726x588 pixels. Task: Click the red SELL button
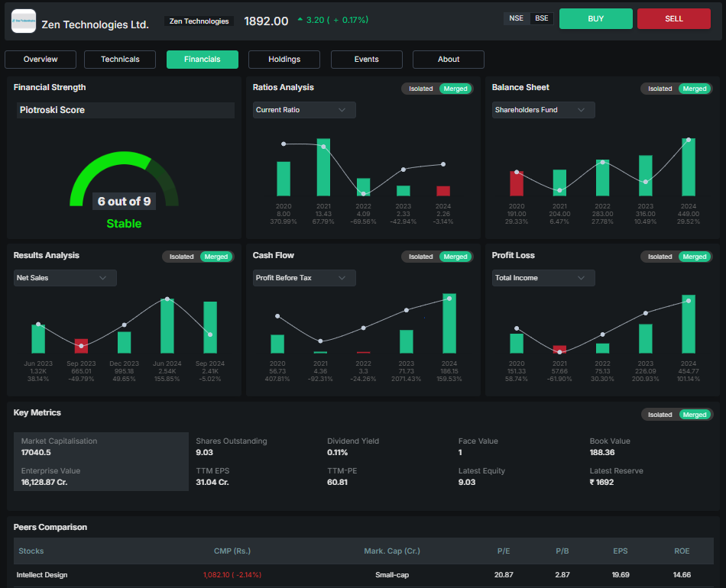[x=674, y=19]
